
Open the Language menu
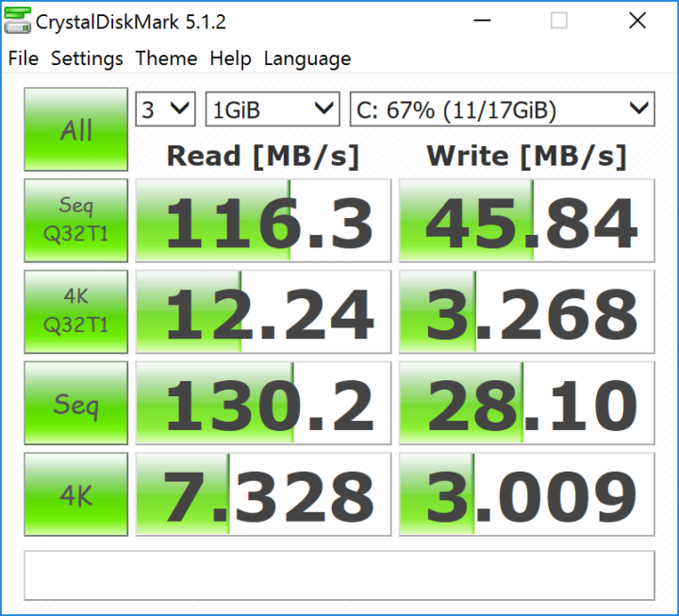coord(306,58)
